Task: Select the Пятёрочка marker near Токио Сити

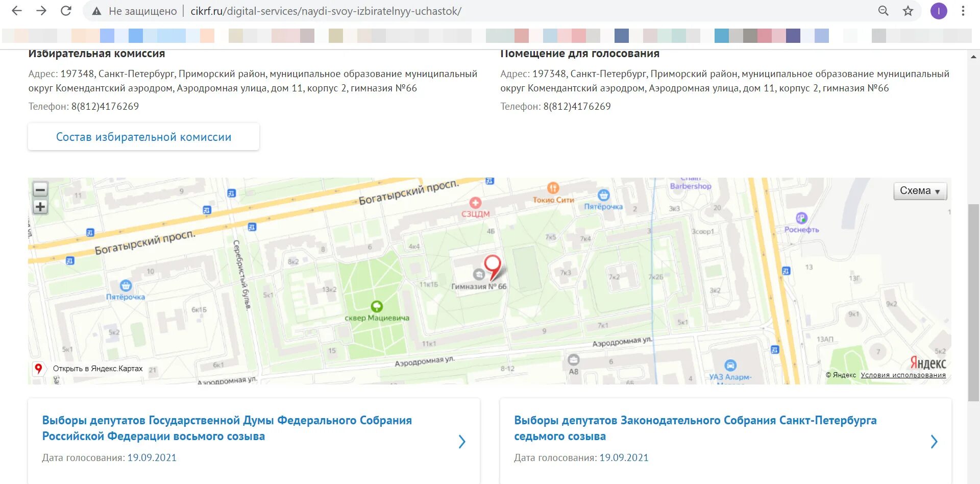Action: [604, 195]
